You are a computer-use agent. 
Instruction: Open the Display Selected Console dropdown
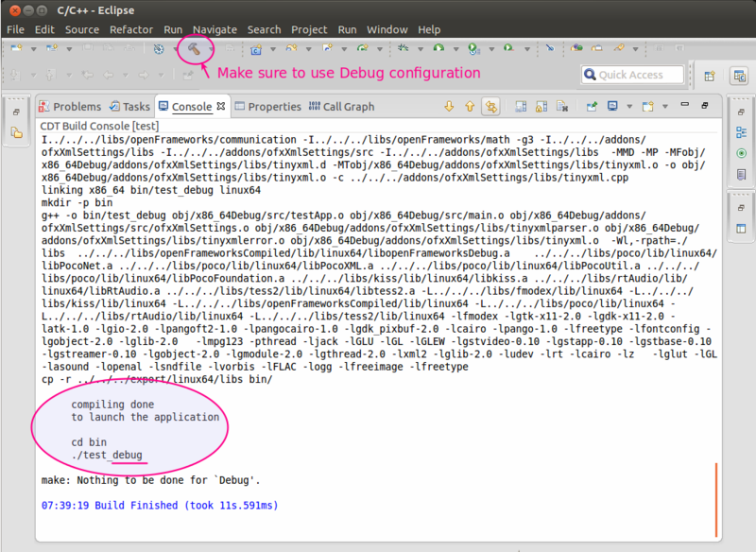tap(628, 107)
